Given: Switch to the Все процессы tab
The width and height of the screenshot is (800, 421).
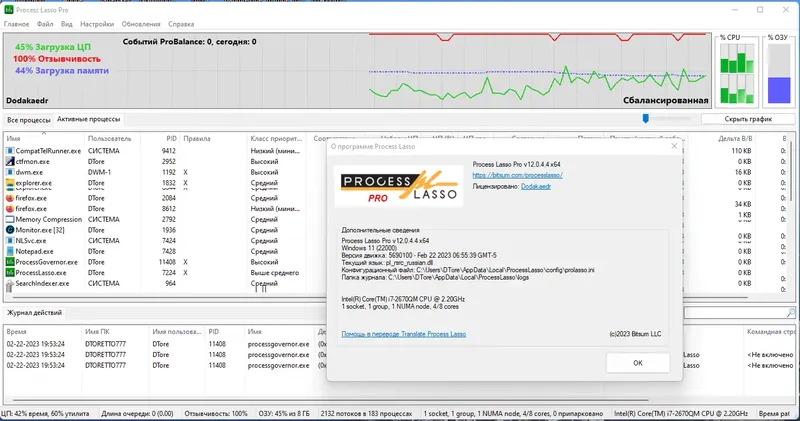Looking at the screenshot, I should pos(29,120).
